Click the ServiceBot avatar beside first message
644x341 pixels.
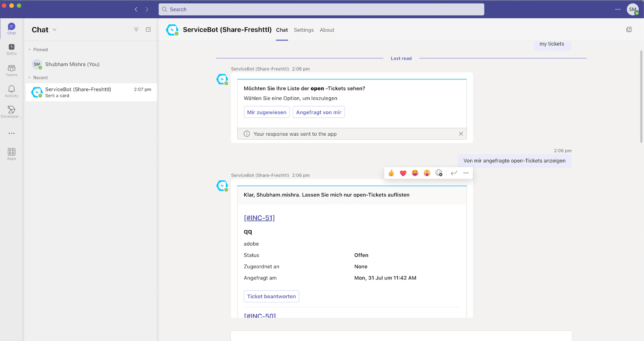coord(222,79)
